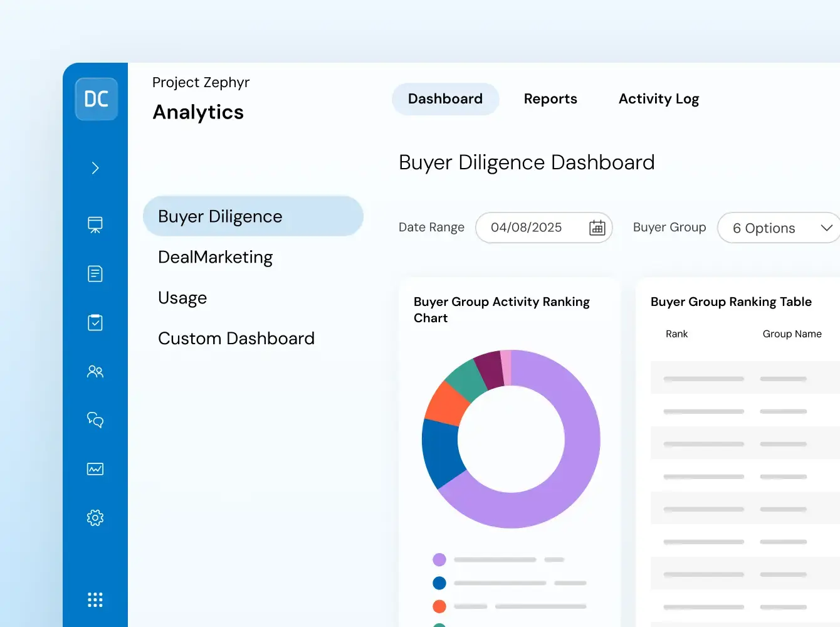Open the tasks clipboard icon in sidebar
This screenshot has width=840, height=627.
pyautogui.click(x=95, y=322)
